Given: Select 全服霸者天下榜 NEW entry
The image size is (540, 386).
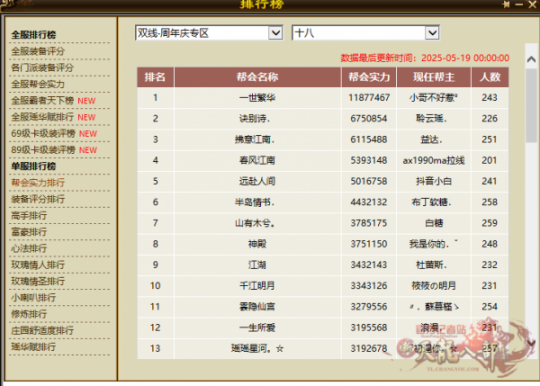Looking at the screenshot, I should [53, 101].
